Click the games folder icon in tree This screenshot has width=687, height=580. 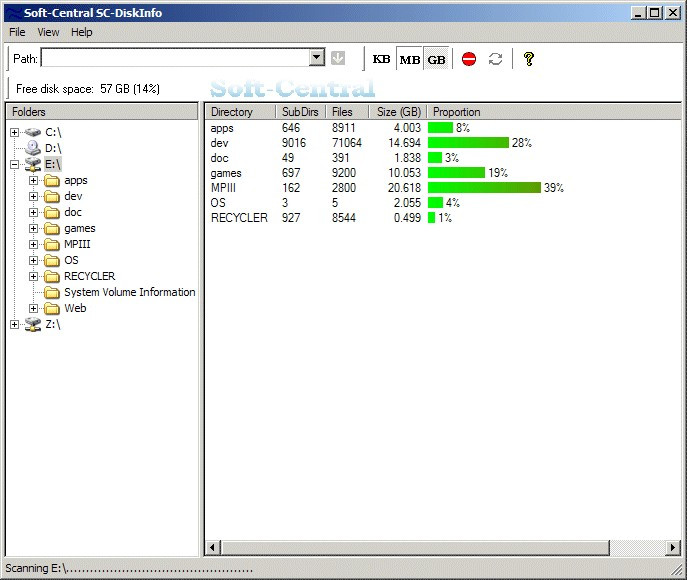[x=52, y=228]
